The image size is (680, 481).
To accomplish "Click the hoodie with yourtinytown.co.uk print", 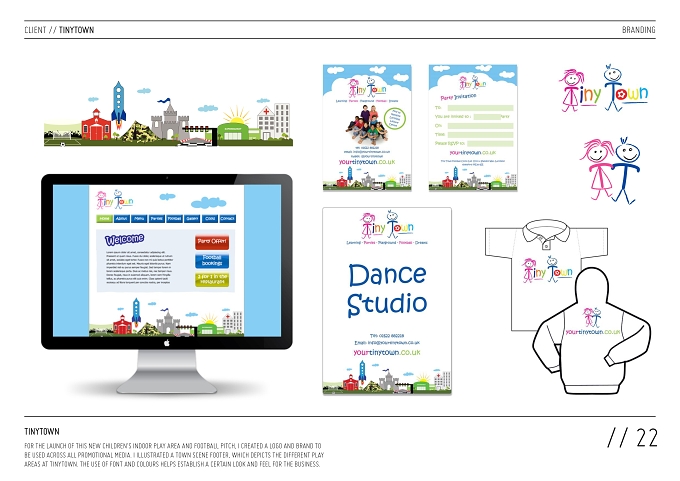I will coord(592,332).
